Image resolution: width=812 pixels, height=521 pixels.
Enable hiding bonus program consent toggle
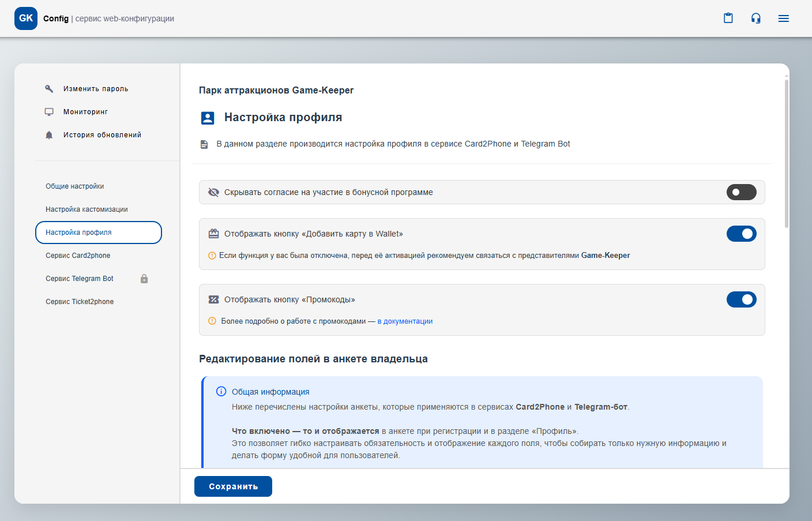(741, 192)
